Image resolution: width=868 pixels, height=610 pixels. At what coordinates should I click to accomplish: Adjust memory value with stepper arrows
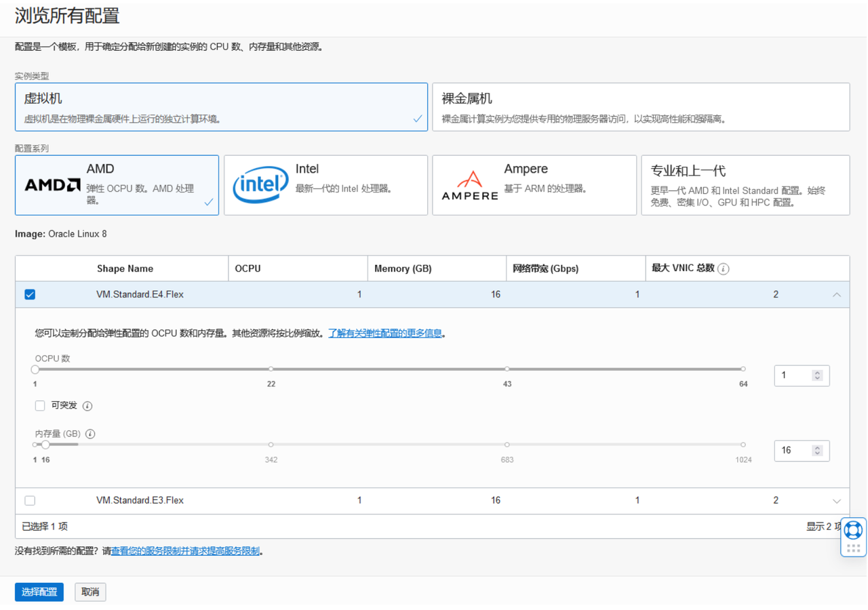817,451
